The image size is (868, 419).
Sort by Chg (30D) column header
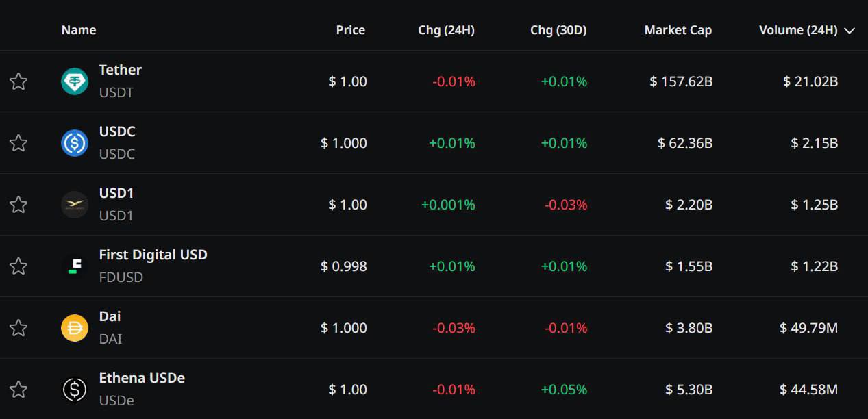(x=558, y=30)
